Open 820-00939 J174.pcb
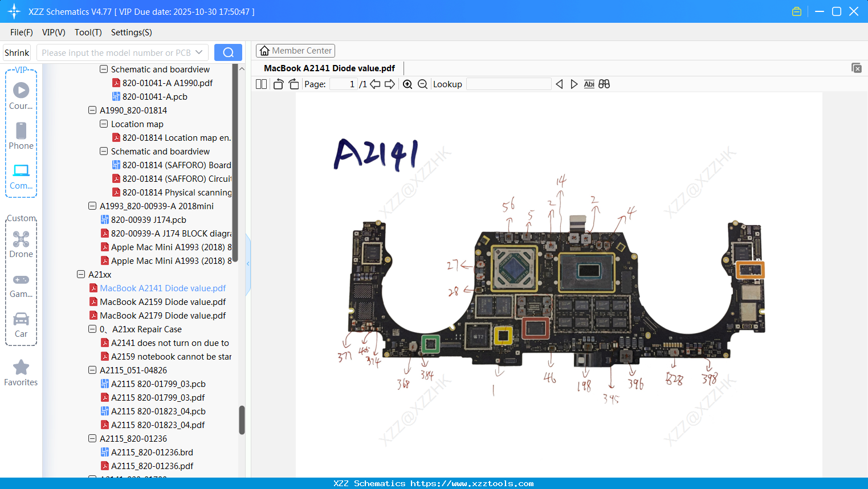868x489 pixels. tap(143, 220)
